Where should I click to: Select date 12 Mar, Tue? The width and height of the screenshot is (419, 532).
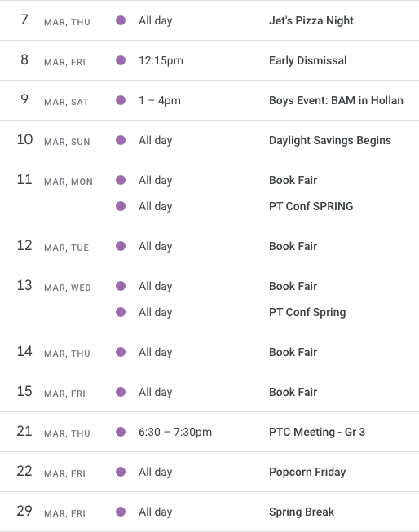coord(53,246)
